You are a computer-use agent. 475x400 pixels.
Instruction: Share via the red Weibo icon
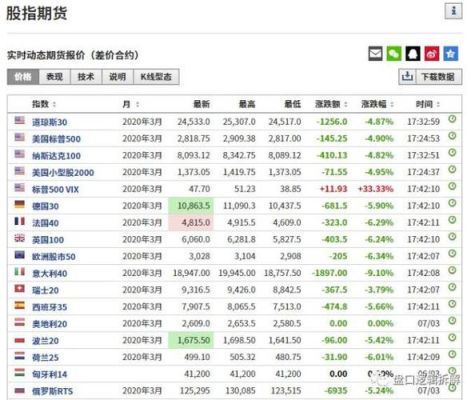point(432,54)
